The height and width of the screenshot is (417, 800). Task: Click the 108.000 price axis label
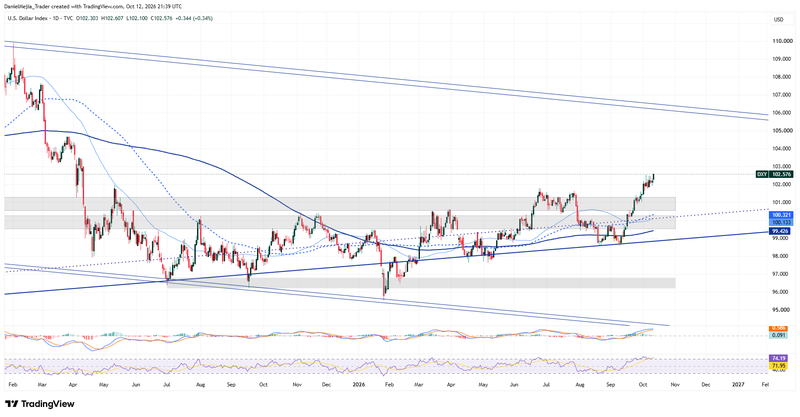[782, 77]
